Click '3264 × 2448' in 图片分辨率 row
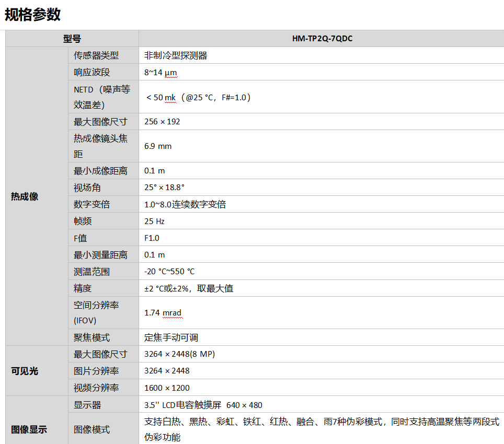 click(167, 371)
